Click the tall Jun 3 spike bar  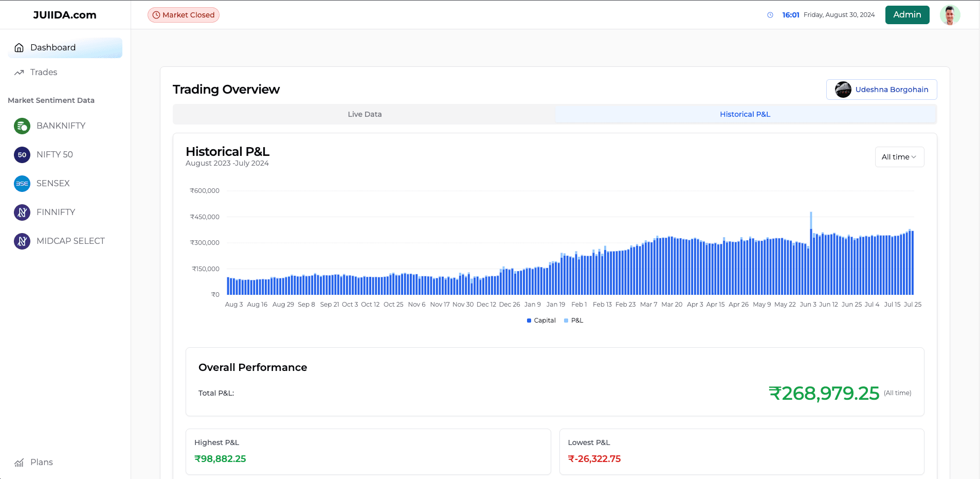tap(811, 253)
